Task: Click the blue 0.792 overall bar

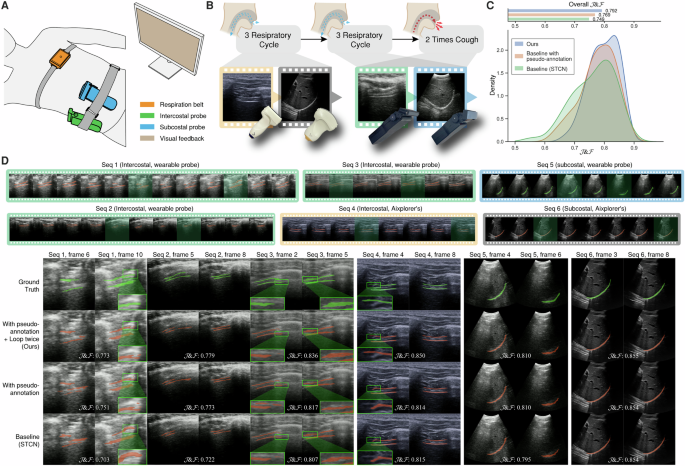Action: tap(555, 10)
